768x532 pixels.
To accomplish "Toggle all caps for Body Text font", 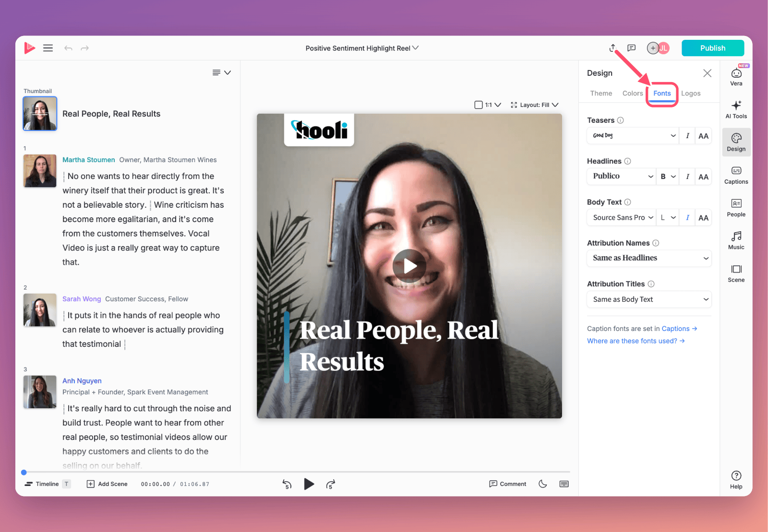I will (703, 217).
